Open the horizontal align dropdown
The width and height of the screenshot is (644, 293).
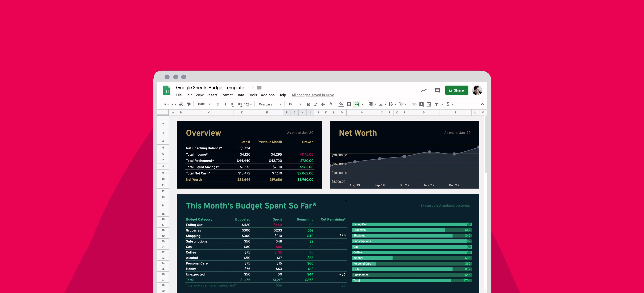click(x=372, y=104)
